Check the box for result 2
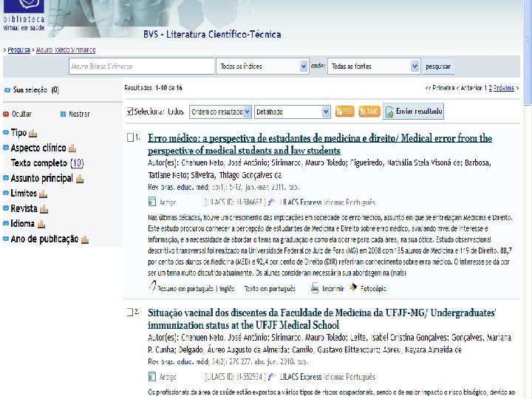This screenshot has width=532, height=399. pos(130,312)
